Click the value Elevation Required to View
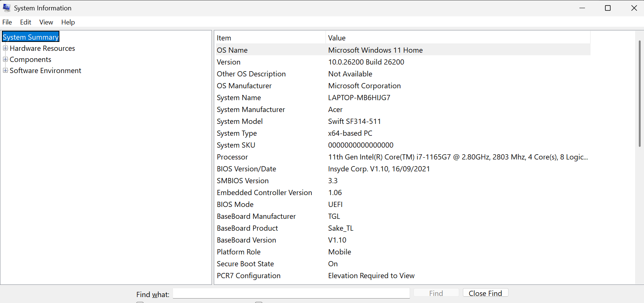The width and height of the screenshot is (644, 303). pos(371,276)
